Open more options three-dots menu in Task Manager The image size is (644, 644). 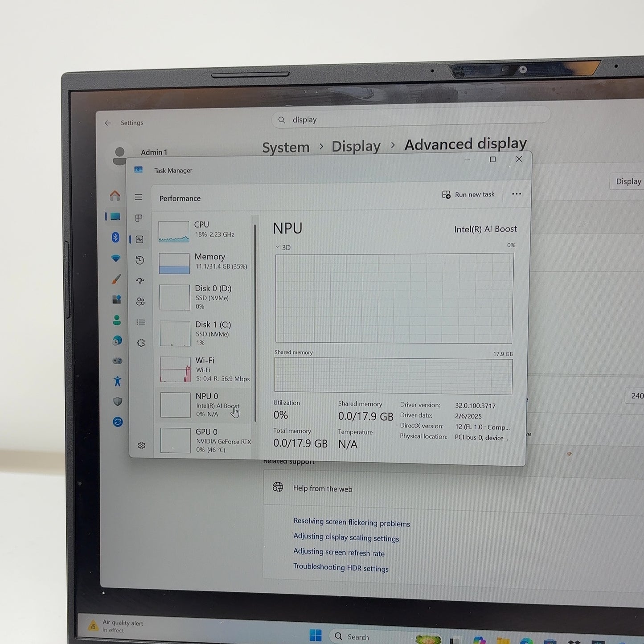[x=517, y=194]
